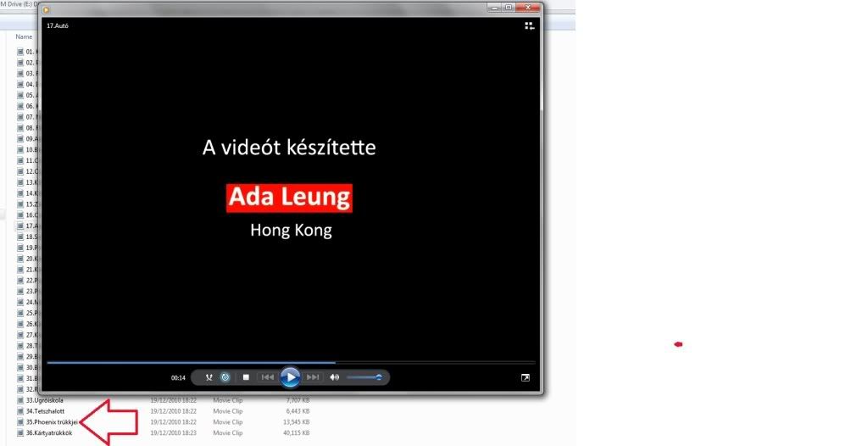Close the media player window
This screenshot has width=868, height=446.
(528, 8)
